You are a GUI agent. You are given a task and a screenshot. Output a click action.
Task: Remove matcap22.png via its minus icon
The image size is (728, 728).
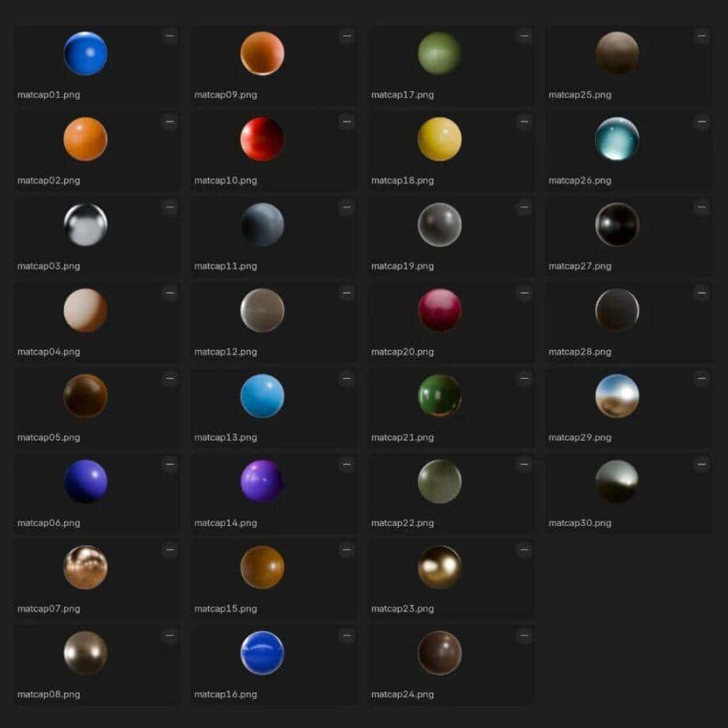point(524,464)
